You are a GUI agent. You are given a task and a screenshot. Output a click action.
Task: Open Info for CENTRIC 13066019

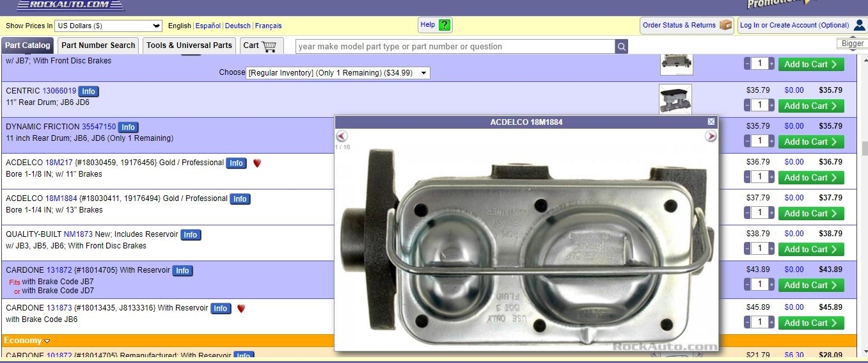[88, 92]
